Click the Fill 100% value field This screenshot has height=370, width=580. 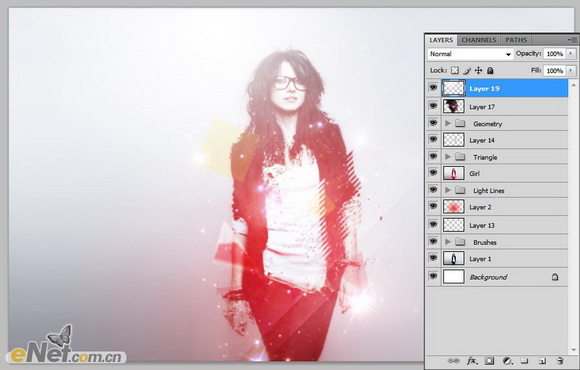pos(554,70)
